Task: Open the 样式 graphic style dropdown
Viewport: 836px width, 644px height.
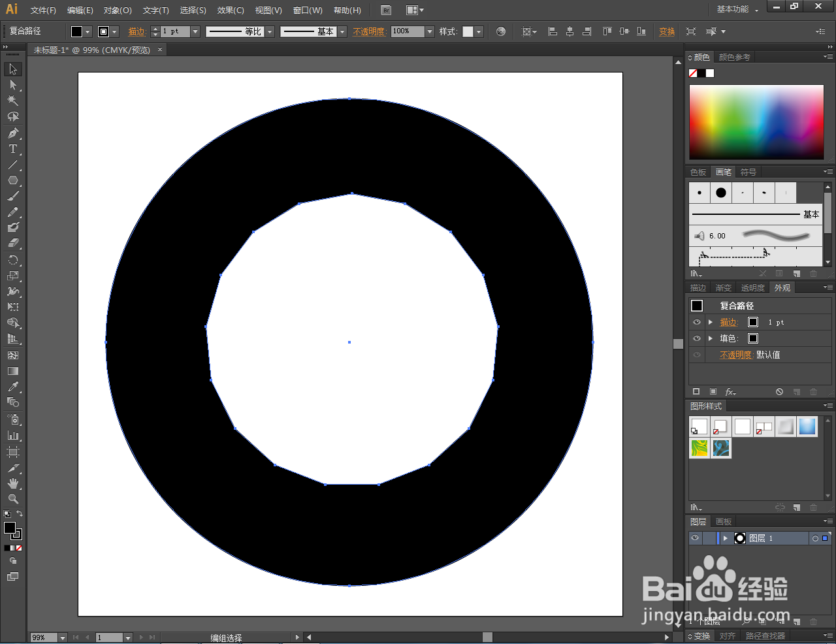Action: coord(479,31)
